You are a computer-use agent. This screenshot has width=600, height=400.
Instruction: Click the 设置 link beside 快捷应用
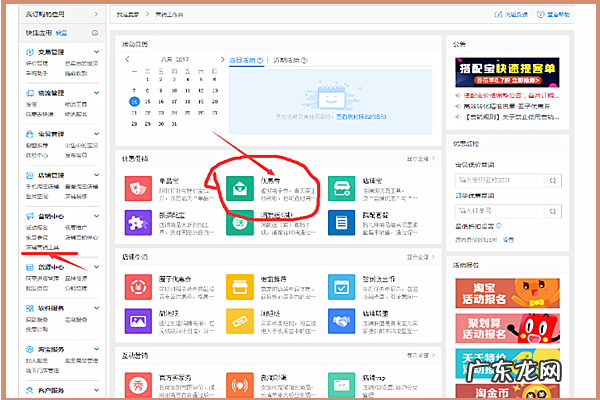(x=61, y=33)
